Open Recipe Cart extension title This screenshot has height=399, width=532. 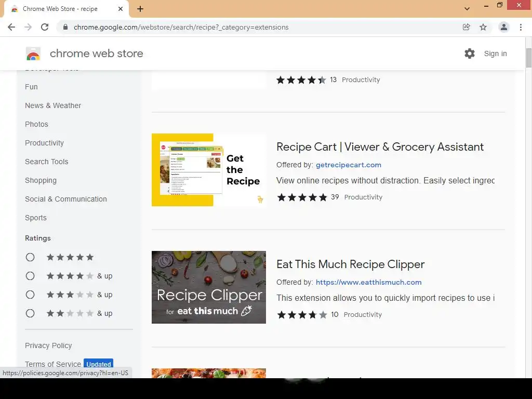(380, 147)
